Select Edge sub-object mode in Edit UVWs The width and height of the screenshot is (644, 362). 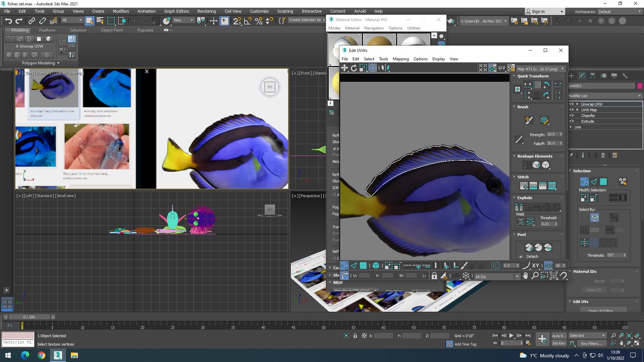[x=354, y=266]
